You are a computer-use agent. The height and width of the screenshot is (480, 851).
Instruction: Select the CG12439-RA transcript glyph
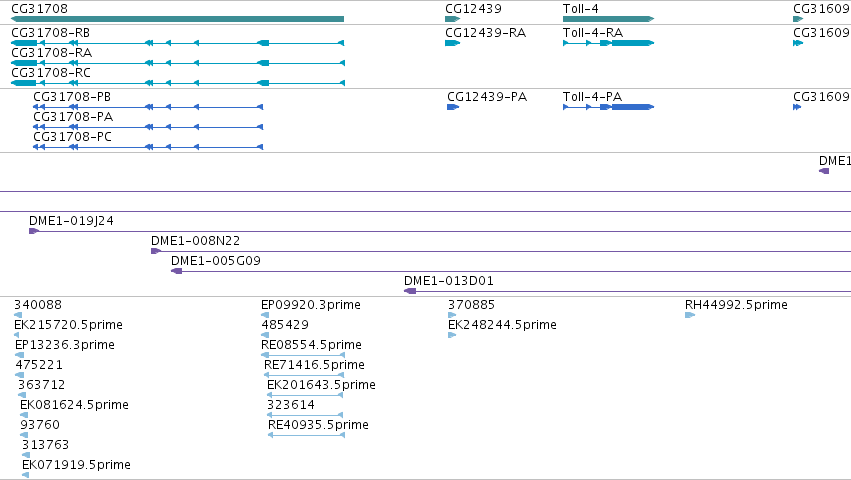coord(453,43)
